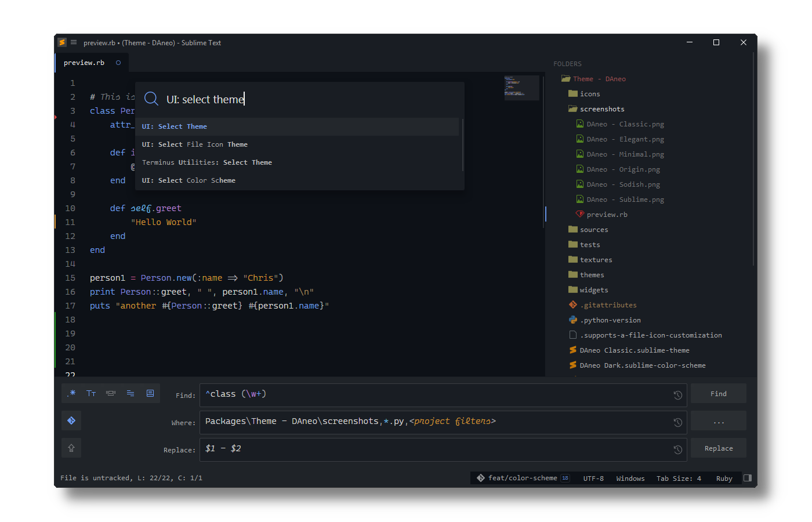Image resolution: width=812 pixels, height=522 pixels.
Task: Click the Python icon beside .python-version
Action: 573,320
